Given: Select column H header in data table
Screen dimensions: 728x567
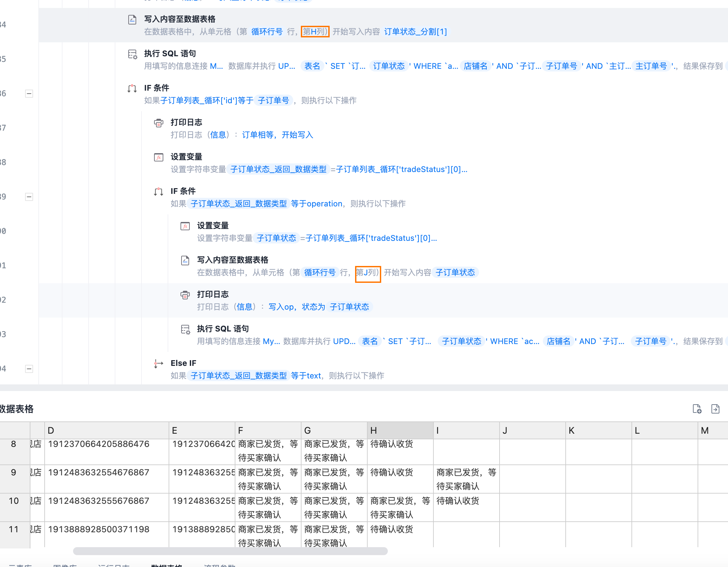Looking at the screenshot, I should click(400, 430).
